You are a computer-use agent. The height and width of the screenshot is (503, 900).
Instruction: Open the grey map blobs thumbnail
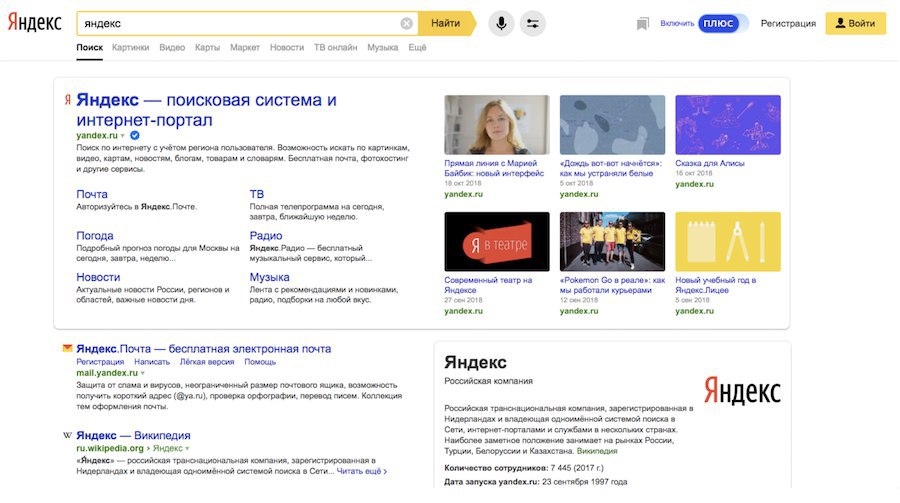click(x=612, y=125)
